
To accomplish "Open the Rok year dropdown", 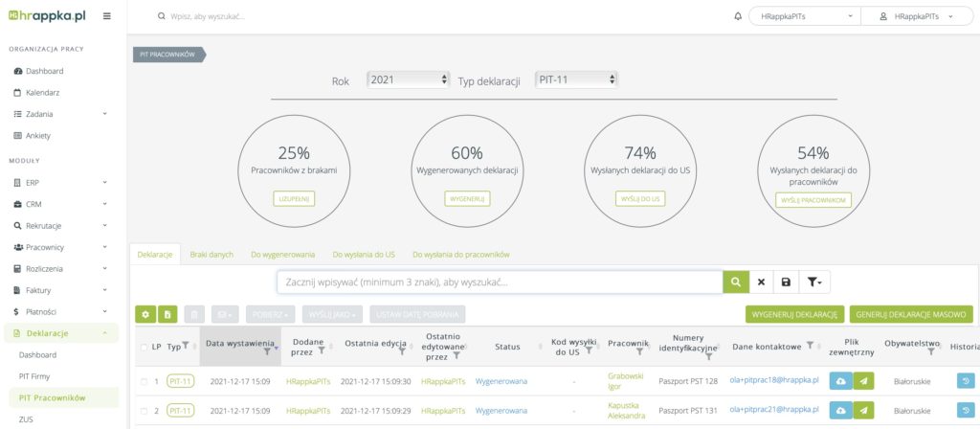I will (x=408, y=79).
